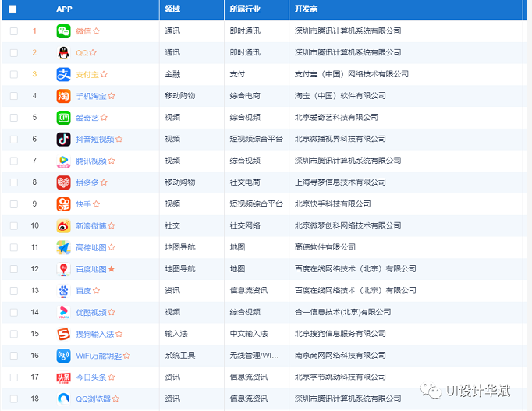Open the 手机淘宝 app link
The image size is (532, 411).
click(91, 96)
